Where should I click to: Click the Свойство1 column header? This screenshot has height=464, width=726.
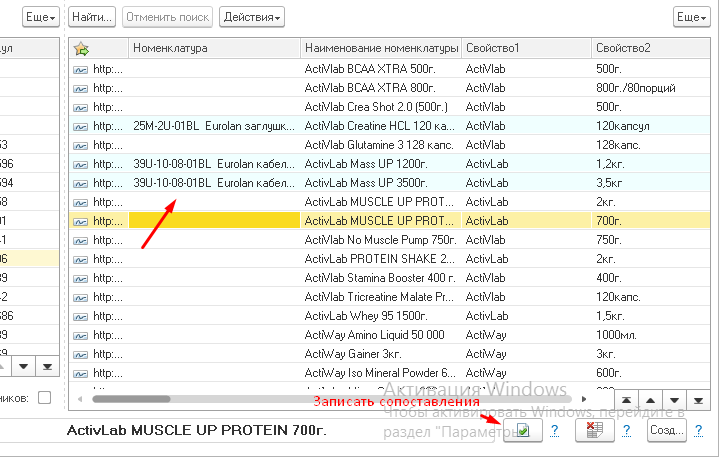[524, 48]
